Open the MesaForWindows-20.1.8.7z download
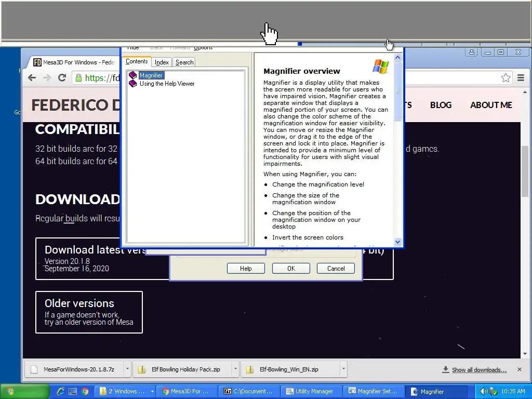The width and height of the screenshot is (532, 399). (75, 369)
